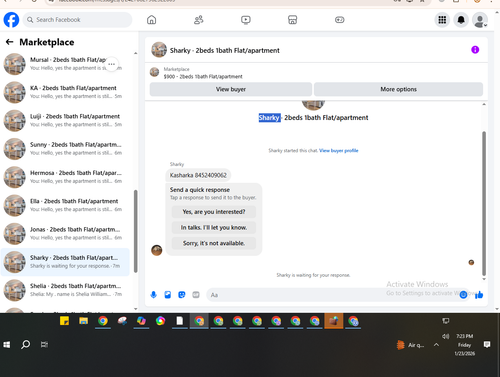The height and width of the screenshot is (377, 500).
Task: Open the emoji picker in message box
Action: [463, 295]
